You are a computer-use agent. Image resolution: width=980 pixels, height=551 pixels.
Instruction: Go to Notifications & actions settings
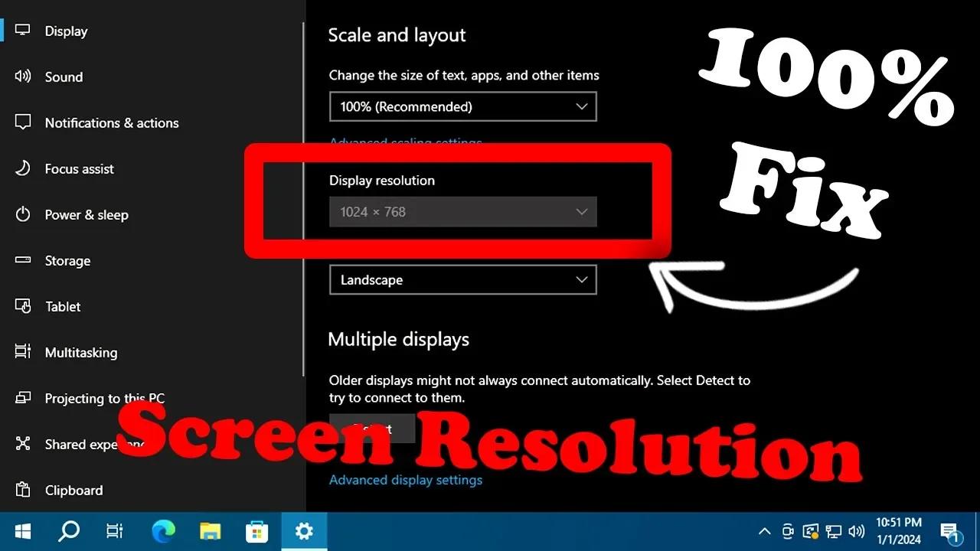(x=22, y=122)
